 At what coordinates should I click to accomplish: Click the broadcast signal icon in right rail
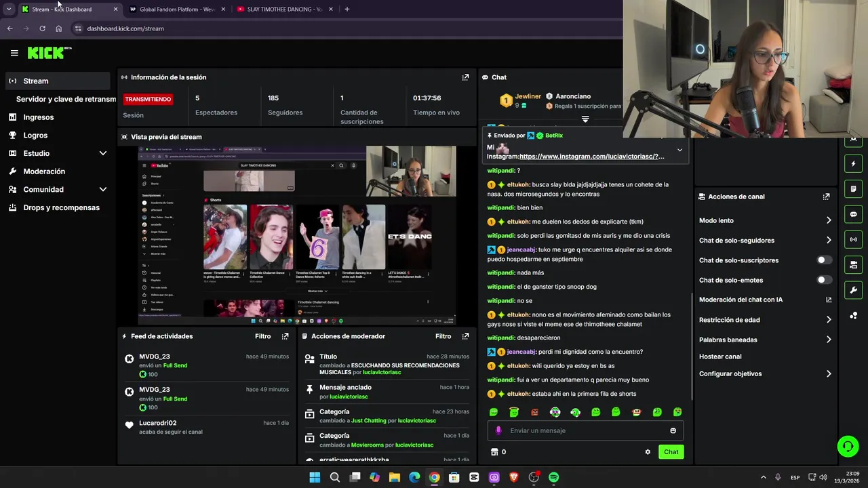click(853, 239)
